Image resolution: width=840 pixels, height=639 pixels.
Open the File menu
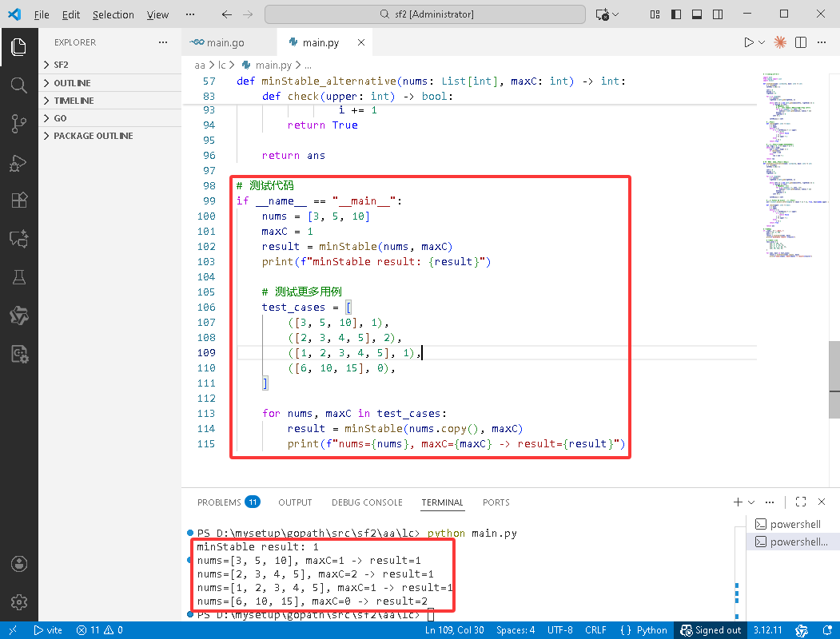[42, 14]
